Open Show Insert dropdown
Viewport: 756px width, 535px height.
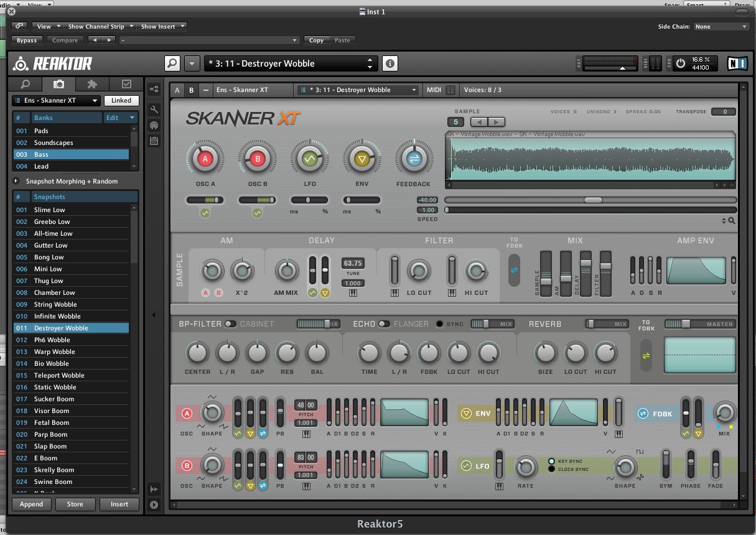[x=162, y=26]
